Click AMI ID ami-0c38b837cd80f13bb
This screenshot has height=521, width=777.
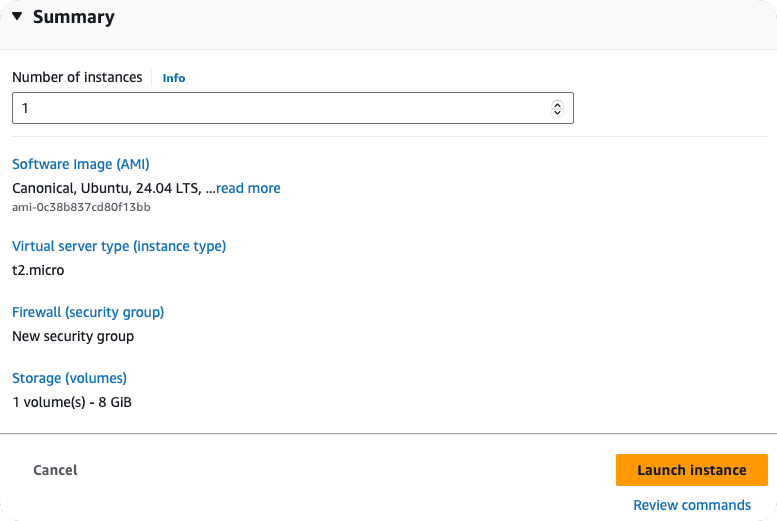tap(81, 207)
